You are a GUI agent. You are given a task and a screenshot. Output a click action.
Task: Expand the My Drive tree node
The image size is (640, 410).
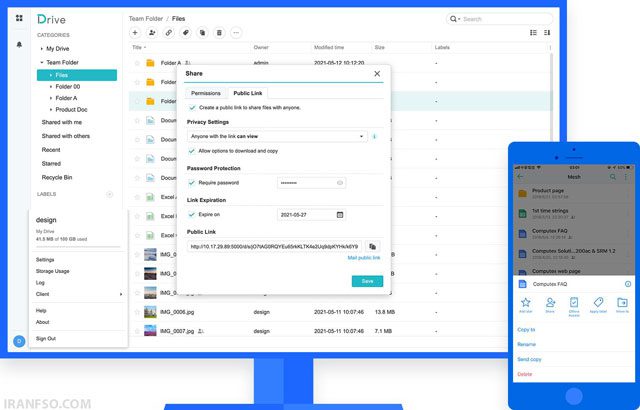click(x=42, y=49)
